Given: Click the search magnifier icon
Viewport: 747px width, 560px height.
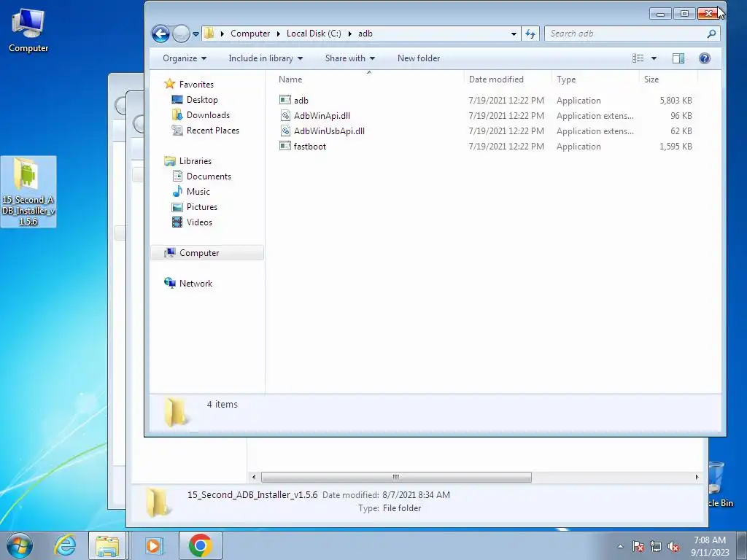Looking at the screenshot, I should click(x=711, y=34).
